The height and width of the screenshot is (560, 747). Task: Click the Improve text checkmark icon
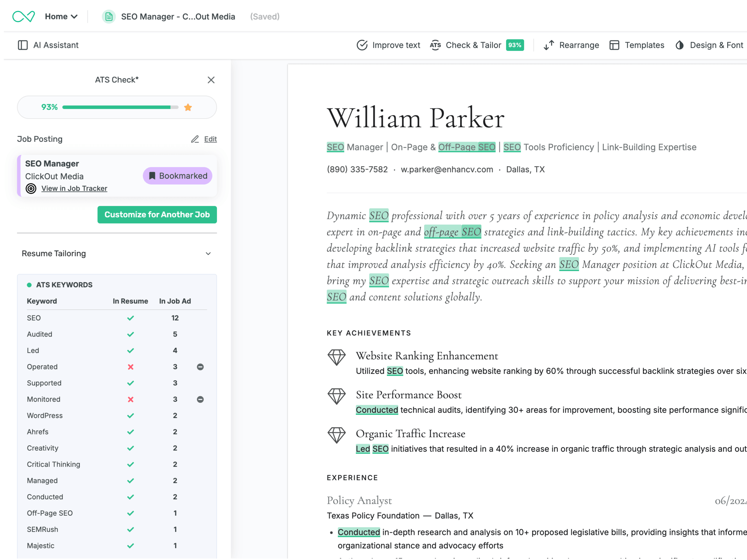click(362, 45)
